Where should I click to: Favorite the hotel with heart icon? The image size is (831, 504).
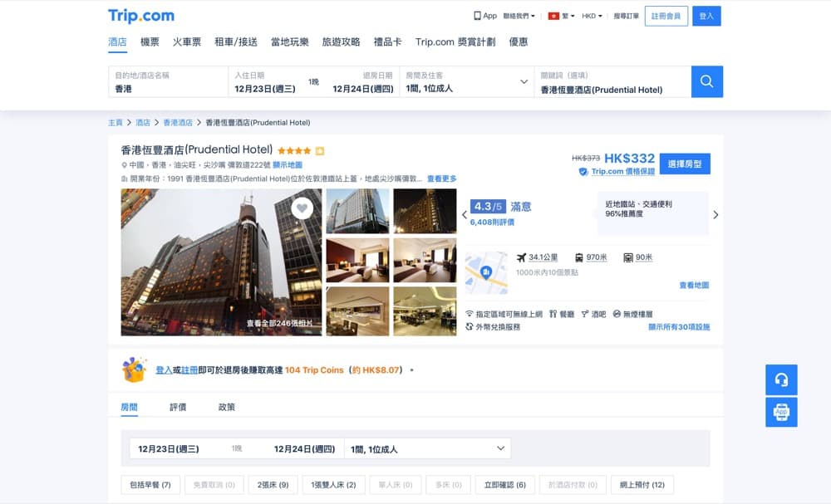coord(302,208)
